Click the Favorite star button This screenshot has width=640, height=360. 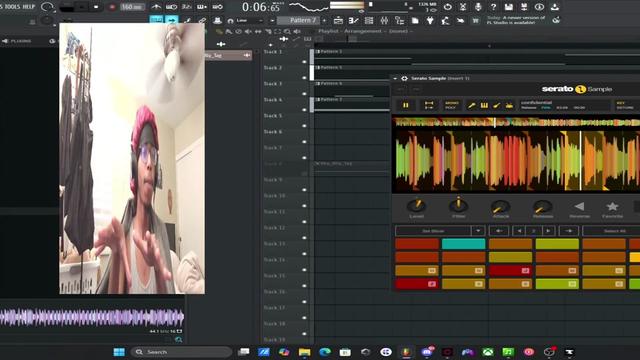click(612, 209)
